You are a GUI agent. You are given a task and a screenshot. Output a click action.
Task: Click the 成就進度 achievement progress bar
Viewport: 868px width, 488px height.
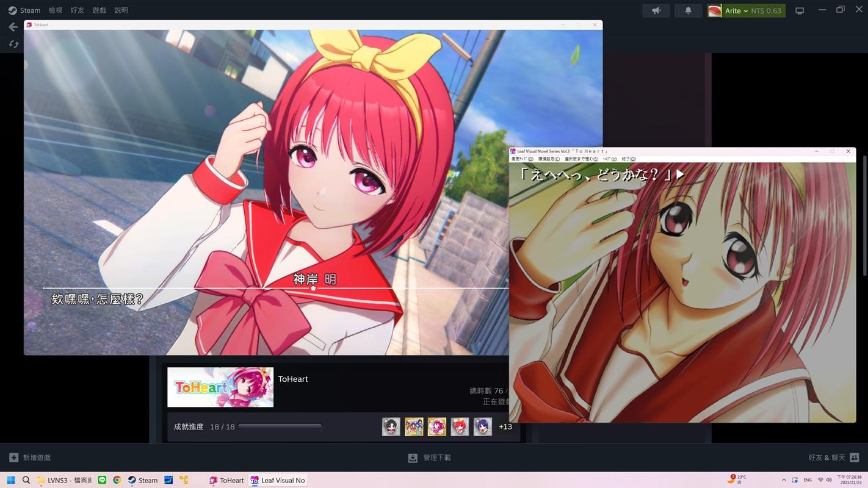tap(280, 427)
